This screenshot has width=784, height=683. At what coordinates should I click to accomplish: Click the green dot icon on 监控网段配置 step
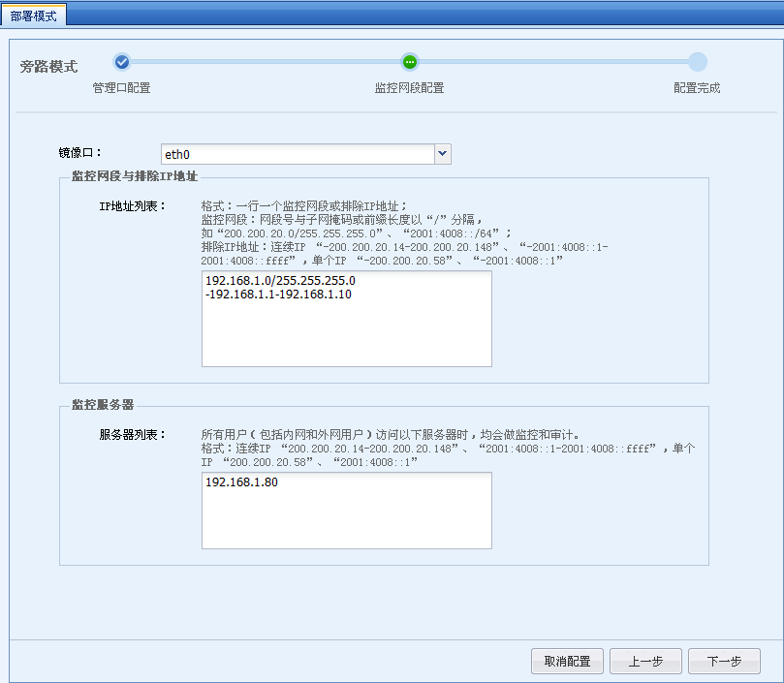(409, 61)
